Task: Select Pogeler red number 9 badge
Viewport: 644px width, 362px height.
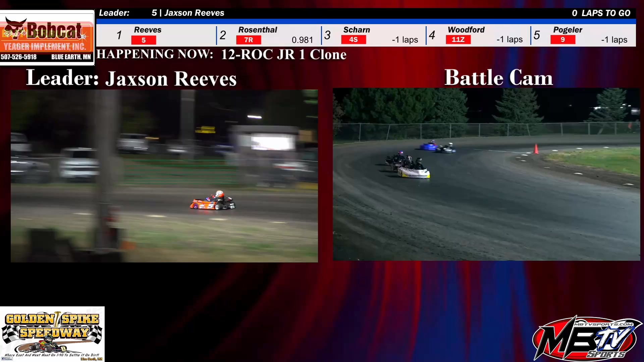Action: click(x=563, y=40)
